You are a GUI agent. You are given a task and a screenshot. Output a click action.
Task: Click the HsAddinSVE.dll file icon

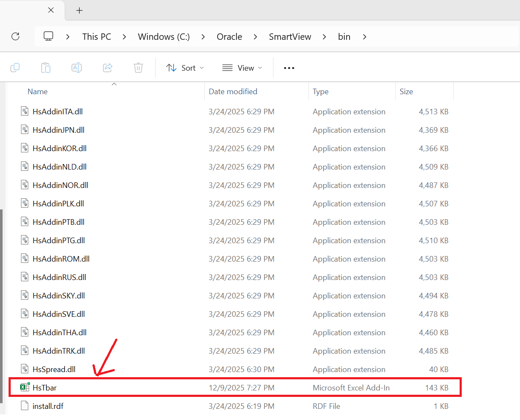pyautogui.click(x=25, y=314)
